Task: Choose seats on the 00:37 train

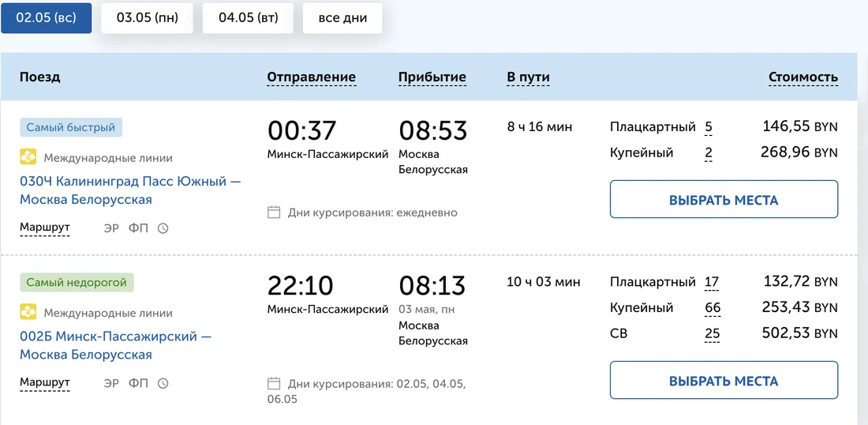Action: click(x=724, y=200)
